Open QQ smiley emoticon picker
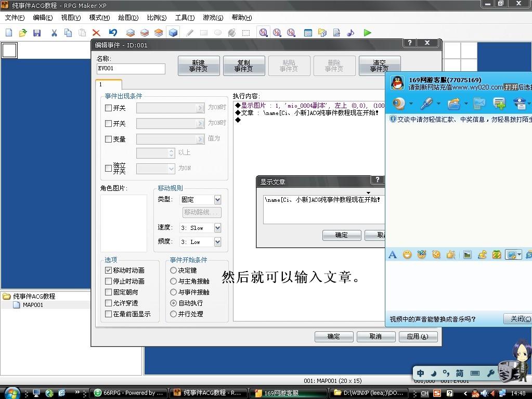 [x=407, y=254]
